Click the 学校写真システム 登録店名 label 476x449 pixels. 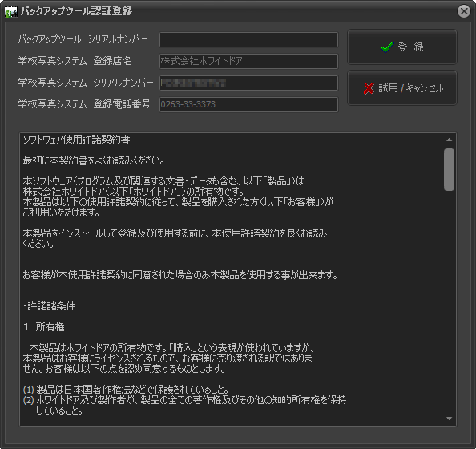click(x=75, y=61)
